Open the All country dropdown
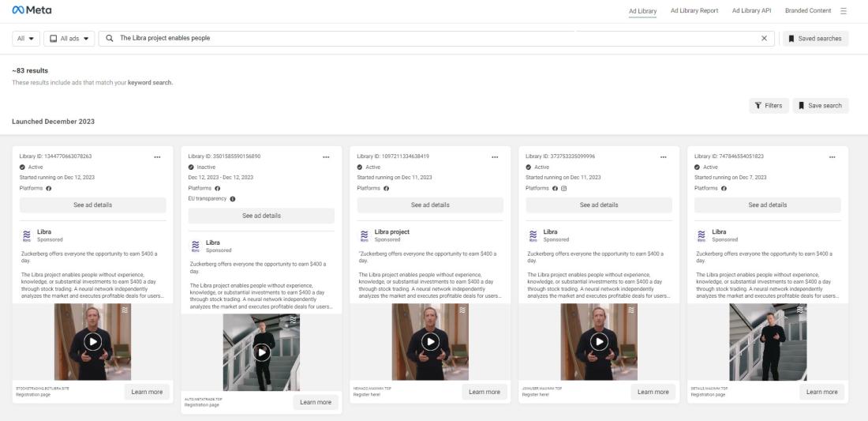This screenshot has height=421, width=868. tap(26, 38)
